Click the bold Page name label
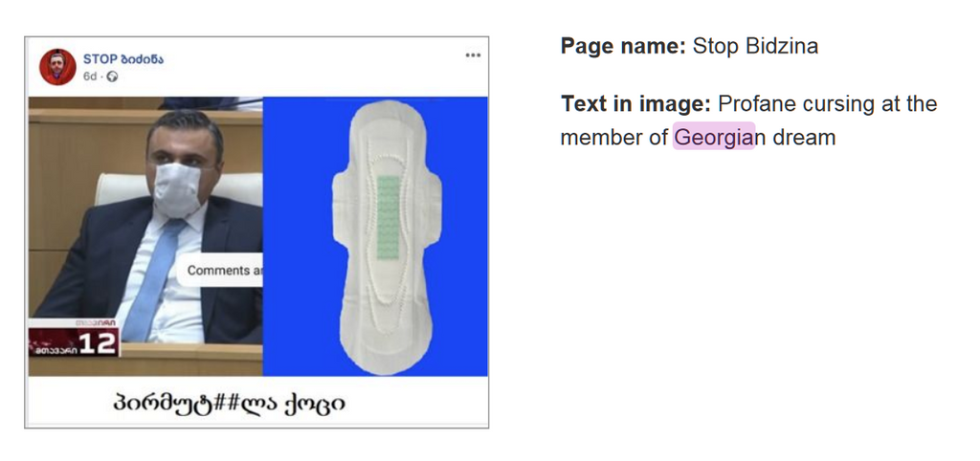This screenshot has height=461, width=980. pos(622,46)
